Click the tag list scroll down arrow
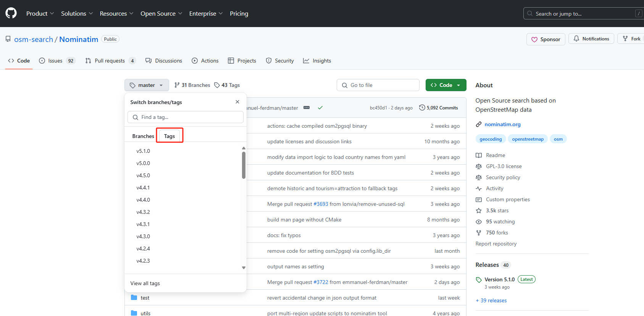Viewport: 644px width, 316px height. click(x=244, y=268)
